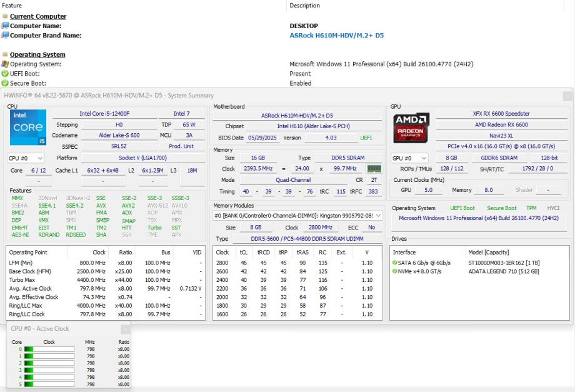Open the ASRock H610M-HDV/M.2+ D5 brand link

point(336,36)
